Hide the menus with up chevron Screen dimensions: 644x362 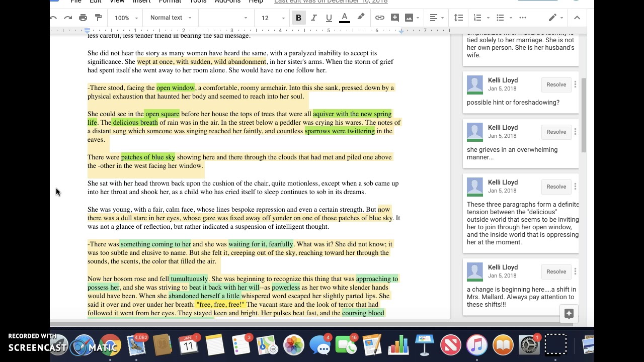point(577,18)
